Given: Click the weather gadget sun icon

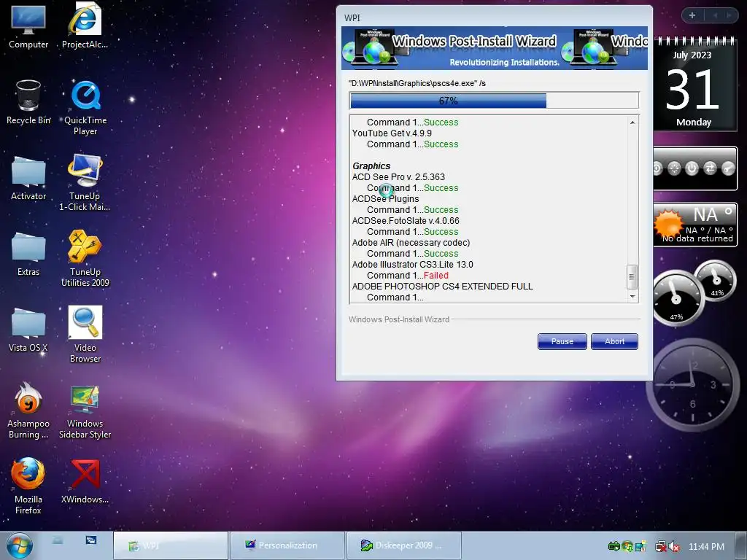Looking at the screenshot, I should click(x=668, y=223).
